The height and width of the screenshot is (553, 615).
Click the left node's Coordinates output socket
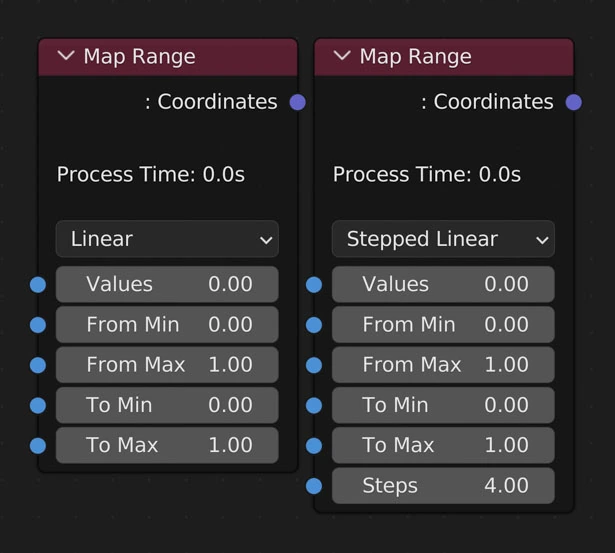297,102
